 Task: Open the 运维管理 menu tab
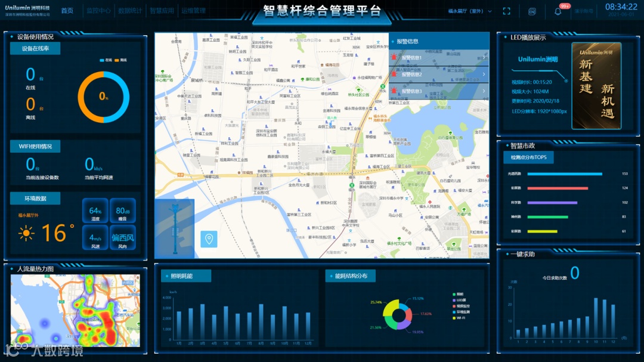tap(193, 11)
